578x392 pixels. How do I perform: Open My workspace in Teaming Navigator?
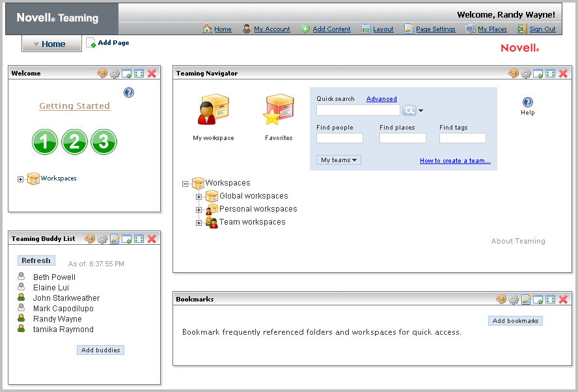click(213, 111)
